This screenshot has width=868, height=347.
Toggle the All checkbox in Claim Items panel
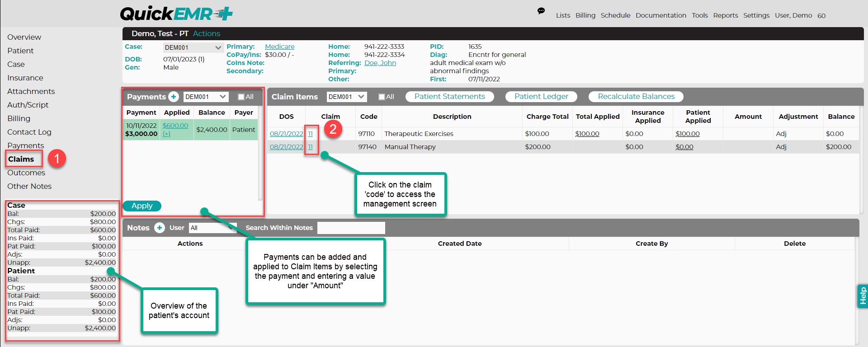[382, 97]
